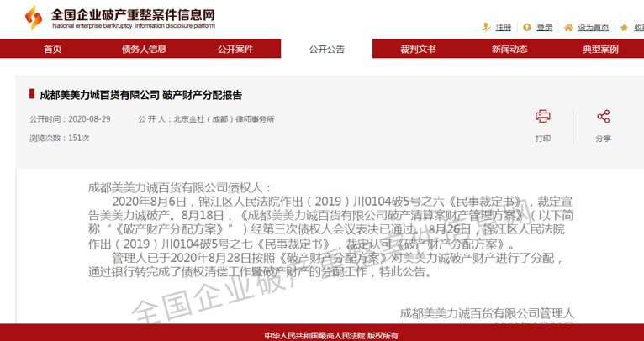The width and height of the screenshot is (644, 341).
Task: Click the signature 成都美美力诚百货有限公司管理人
Action: (x=487, y=314)
